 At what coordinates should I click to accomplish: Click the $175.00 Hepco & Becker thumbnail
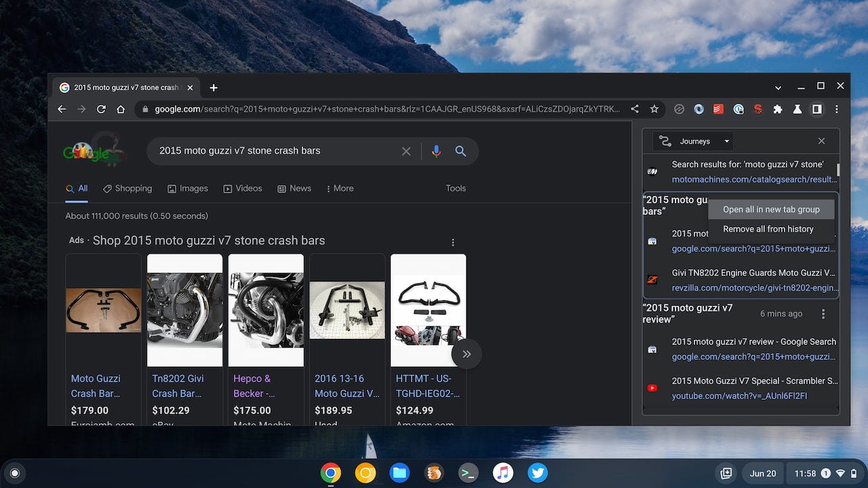(266, 310)
